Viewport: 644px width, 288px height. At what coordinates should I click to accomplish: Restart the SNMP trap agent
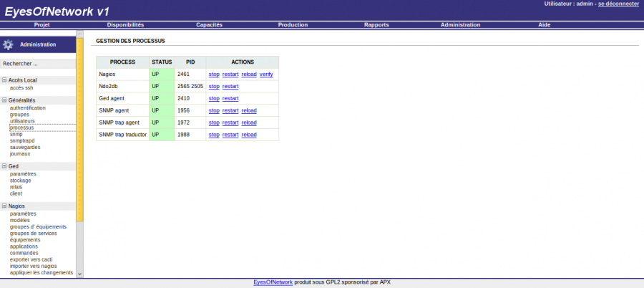coord(230,123)
